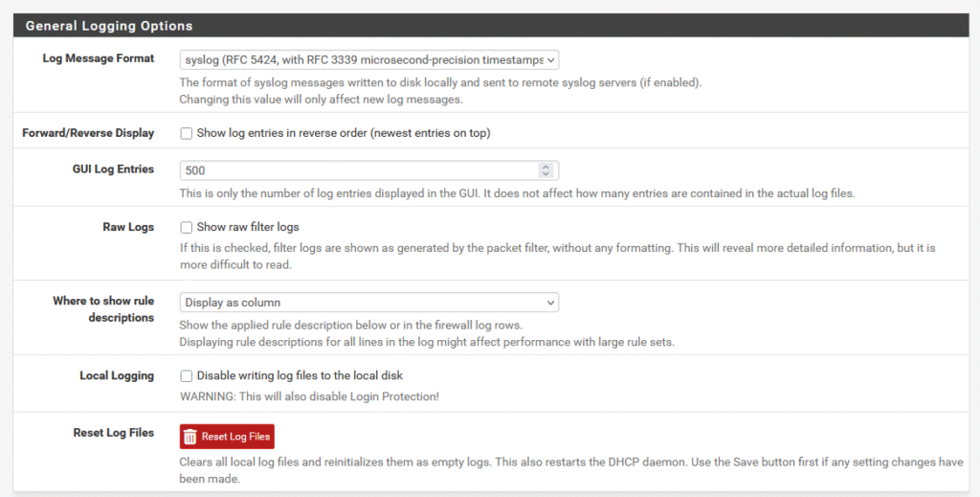The image size is (980, 497).
Task: Check the Show raw filter logs box
Action: click(187, 228)
